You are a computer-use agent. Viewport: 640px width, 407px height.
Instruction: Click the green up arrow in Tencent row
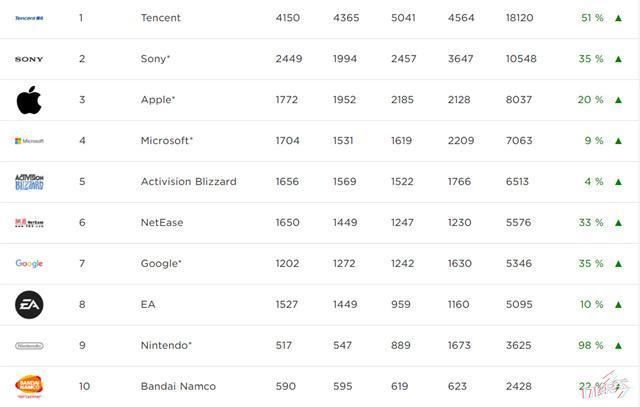[619, 18]
